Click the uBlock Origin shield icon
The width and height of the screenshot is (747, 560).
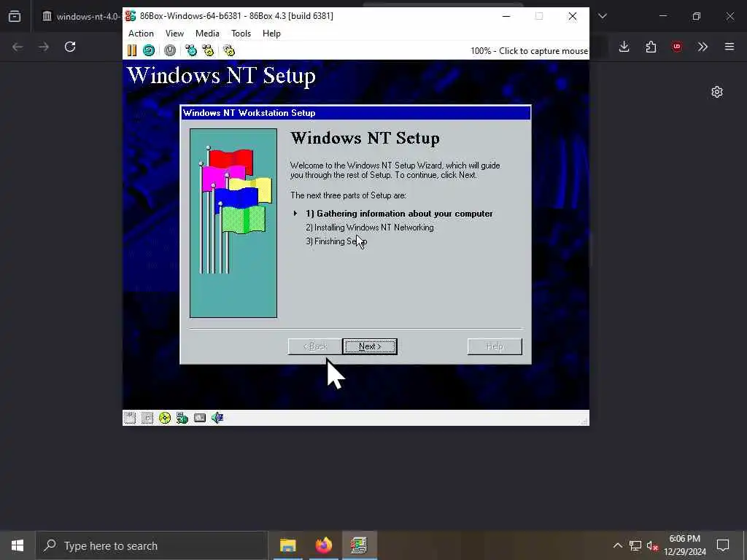pos(677,47)
